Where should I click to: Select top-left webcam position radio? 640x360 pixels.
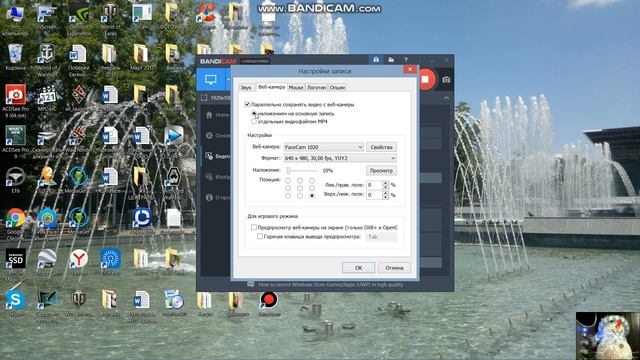pos(288,180)
